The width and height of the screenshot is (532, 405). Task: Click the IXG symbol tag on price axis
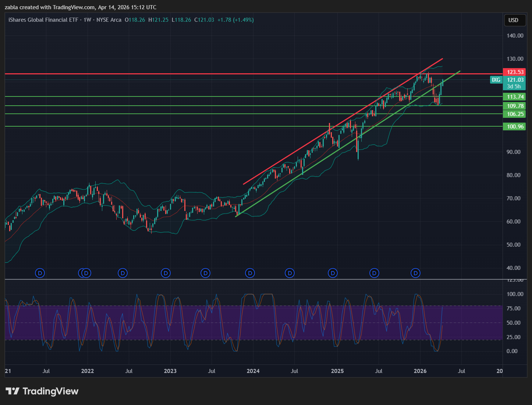pyautogui.click(x=496, y=80)
